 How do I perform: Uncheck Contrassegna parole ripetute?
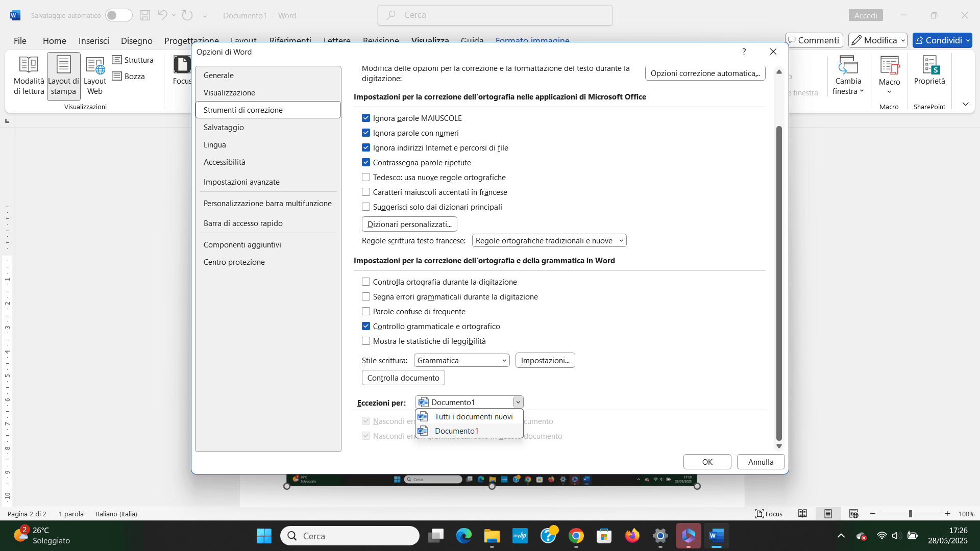[x=366, y=162]
